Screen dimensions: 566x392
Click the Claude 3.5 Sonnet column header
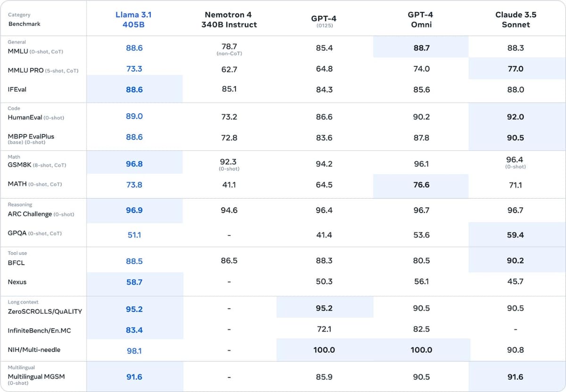click(516, 19)
